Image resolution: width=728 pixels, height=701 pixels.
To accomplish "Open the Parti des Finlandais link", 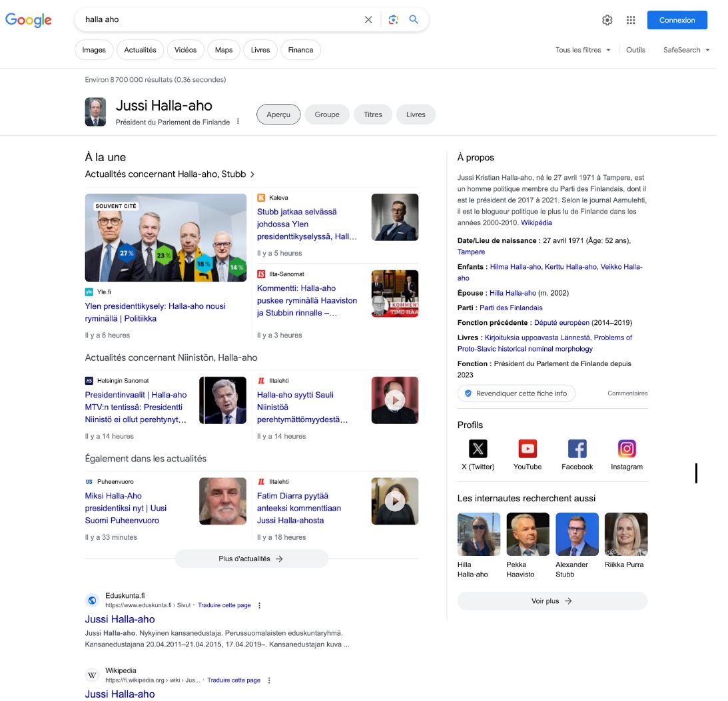I will point(511,308).
